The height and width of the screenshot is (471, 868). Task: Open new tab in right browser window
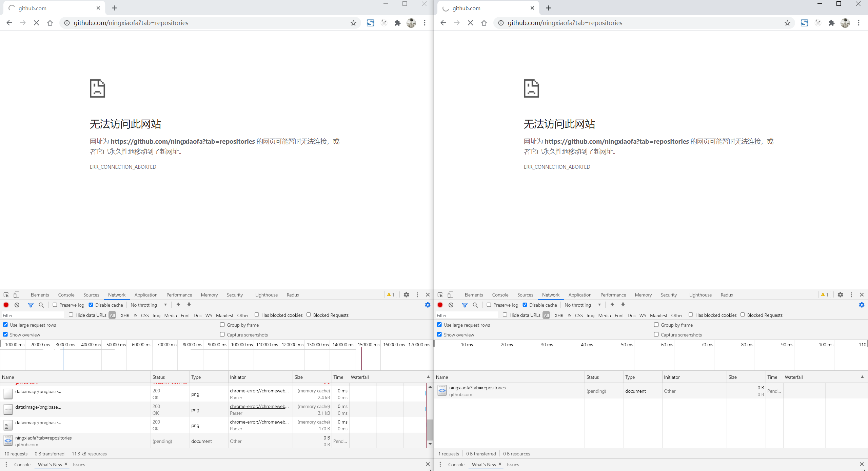548,8
